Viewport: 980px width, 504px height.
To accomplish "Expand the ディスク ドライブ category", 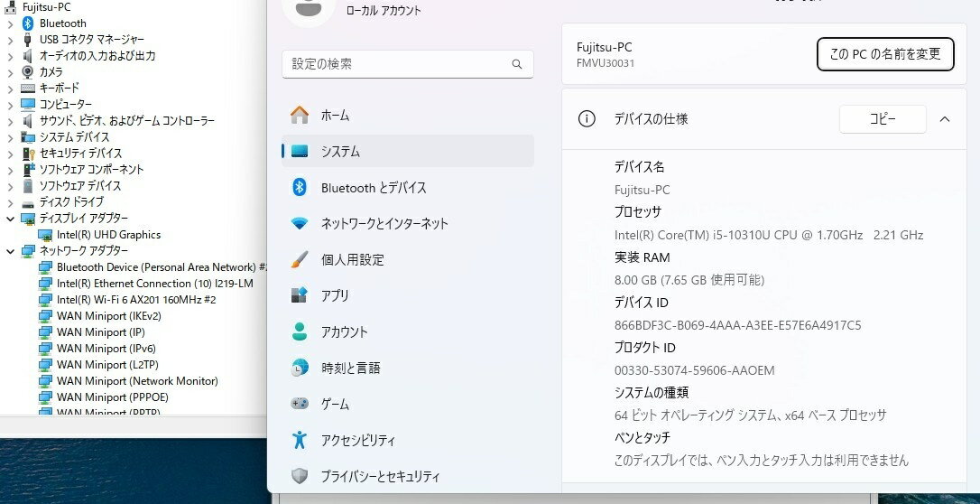I will point(11,202).
